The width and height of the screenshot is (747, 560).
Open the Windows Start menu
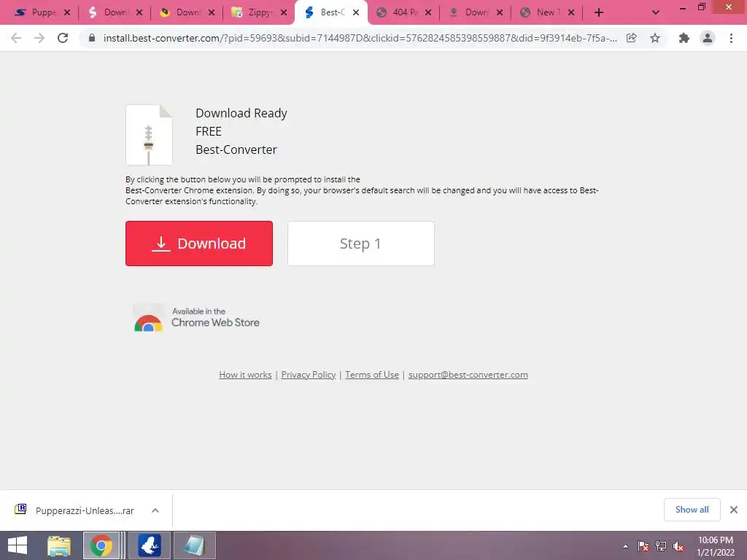pos(18,545)
